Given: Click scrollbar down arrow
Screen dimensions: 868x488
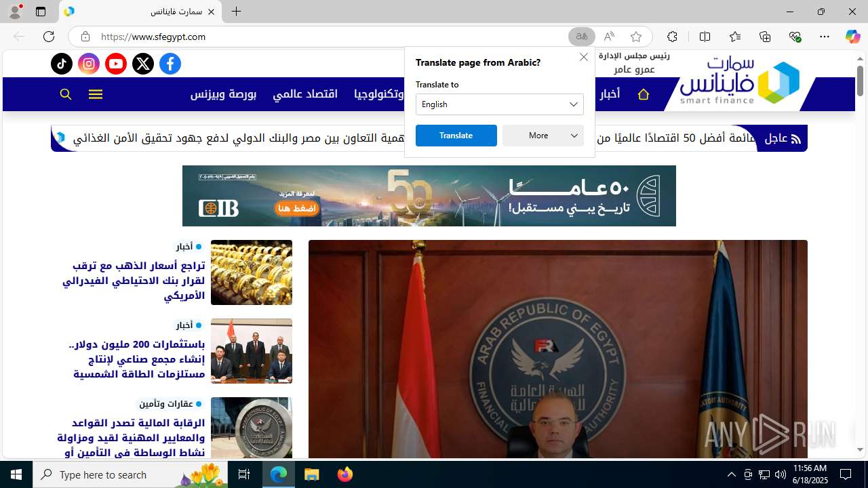Looking at the screenshot, I should [860, 450].
